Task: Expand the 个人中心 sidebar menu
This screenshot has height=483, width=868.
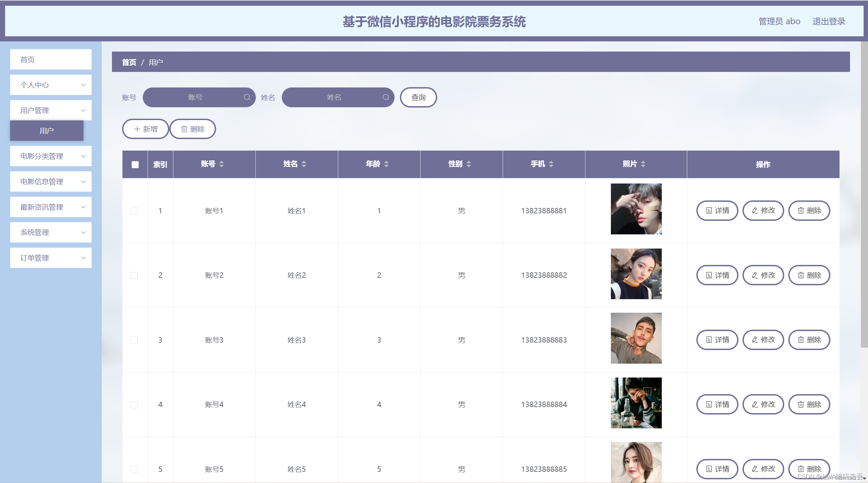Action: [51, 85]
